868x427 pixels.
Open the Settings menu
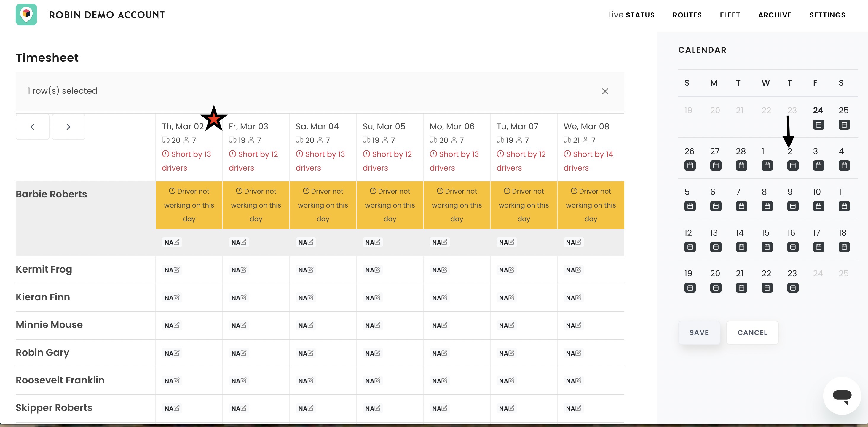pyautogui.click(x=827, y=15)
